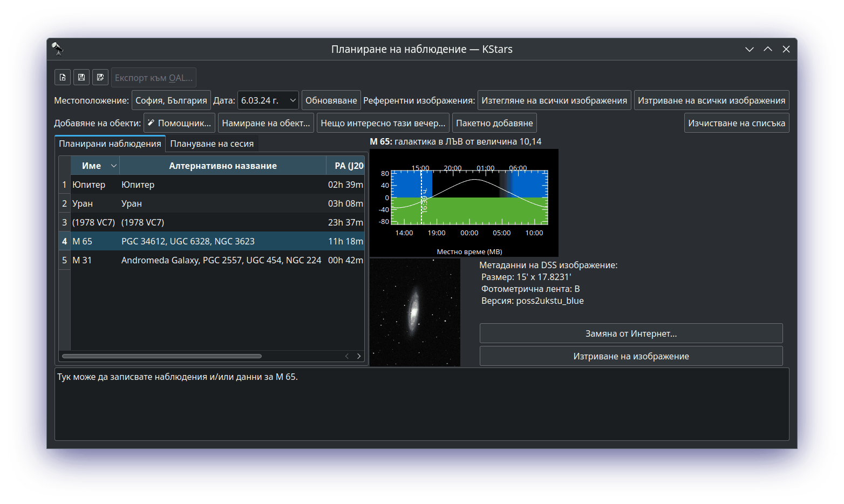
Task: Click the KStars telescope icon in title bar
Action: (57, 49)
